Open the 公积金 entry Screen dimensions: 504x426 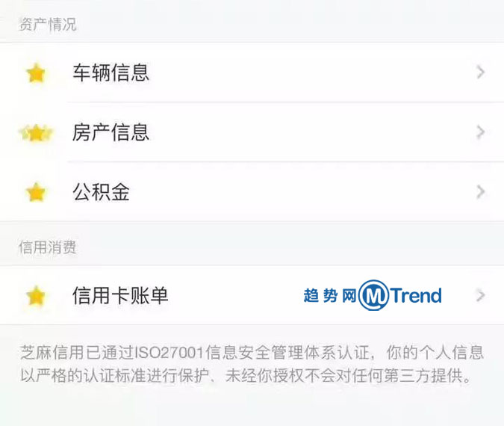[x=252, y=192]
